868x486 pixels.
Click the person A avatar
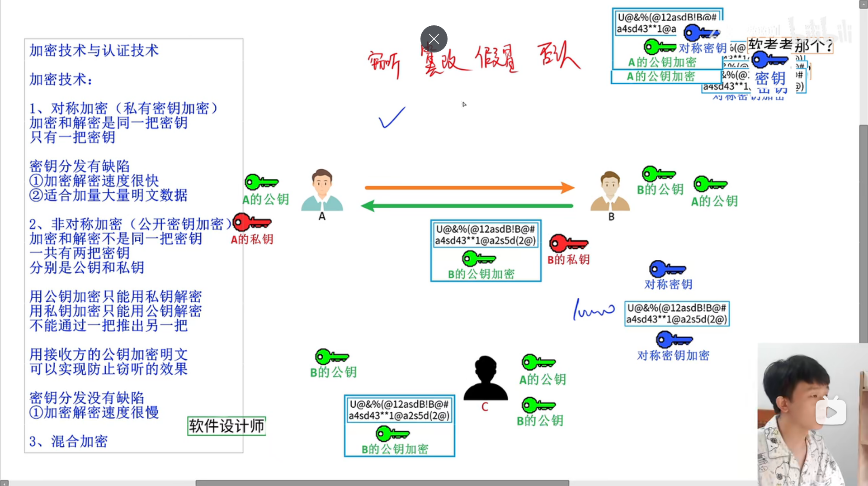[322, 190]
